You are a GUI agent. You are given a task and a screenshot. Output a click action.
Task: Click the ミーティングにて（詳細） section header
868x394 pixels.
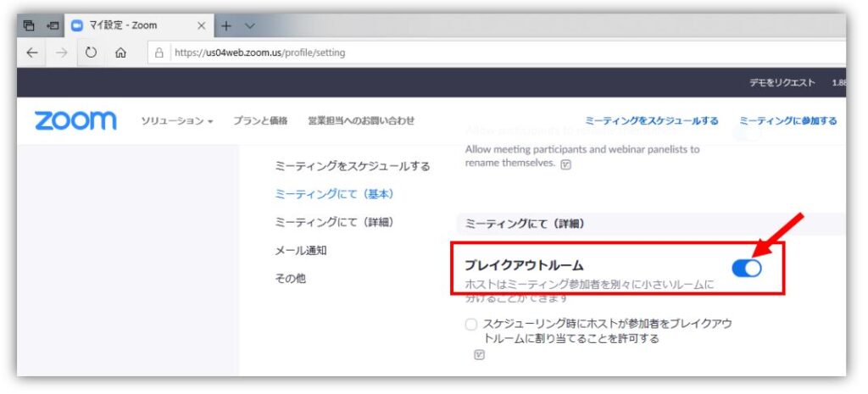click(x=526, y=225)
